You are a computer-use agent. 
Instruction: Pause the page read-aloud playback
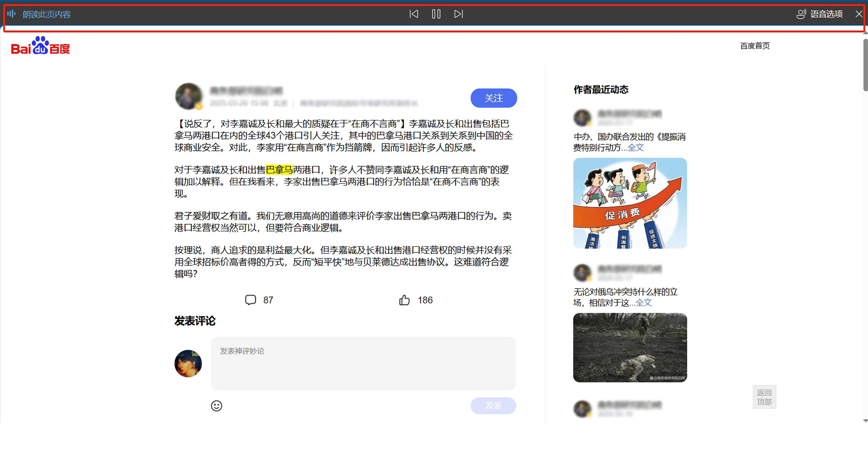pyautogui.click(x=436, y=14)
